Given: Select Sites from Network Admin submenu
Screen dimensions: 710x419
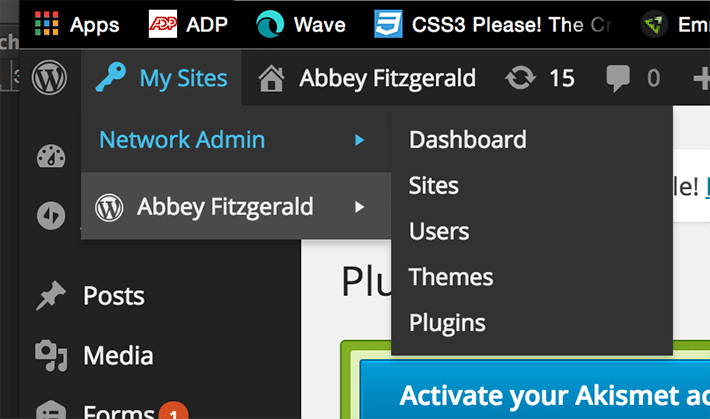Looking at the screenshot, I should pos(434,186).
